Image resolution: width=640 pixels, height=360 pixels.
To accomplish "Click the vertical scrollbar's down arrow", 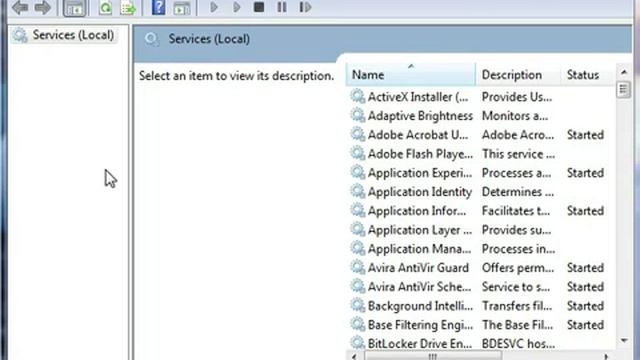I will 624,340.
